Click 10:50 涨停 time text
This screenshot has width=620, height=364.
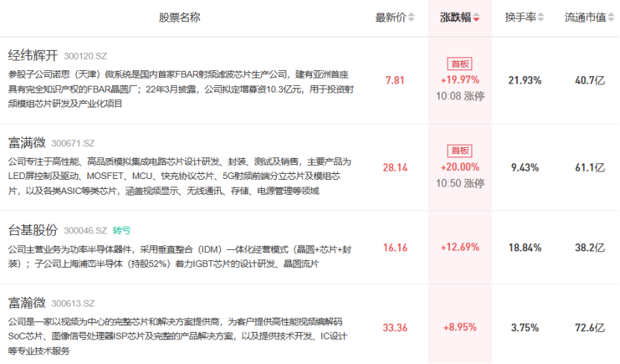point(460,183)
